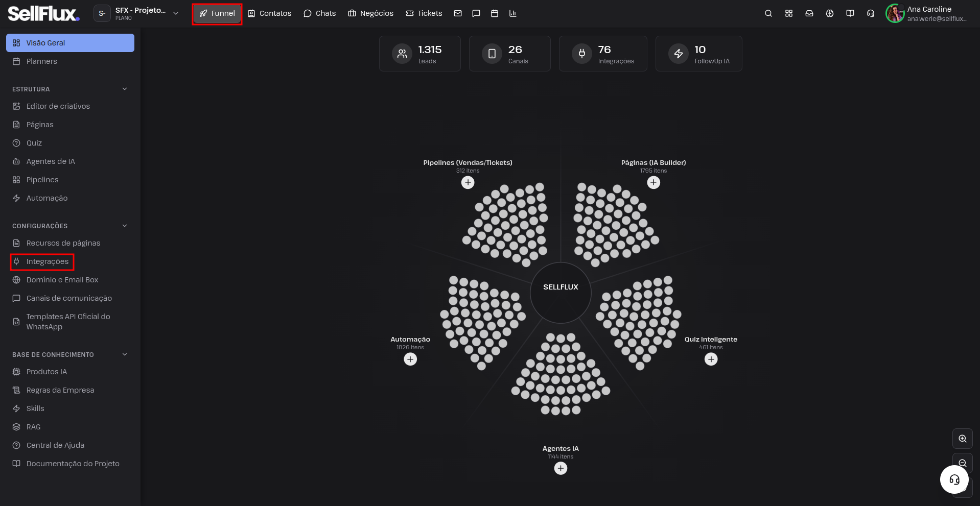Click the globe icon in the top right
This screenshot has height=506, width=980.
click(x=830, y=13)
